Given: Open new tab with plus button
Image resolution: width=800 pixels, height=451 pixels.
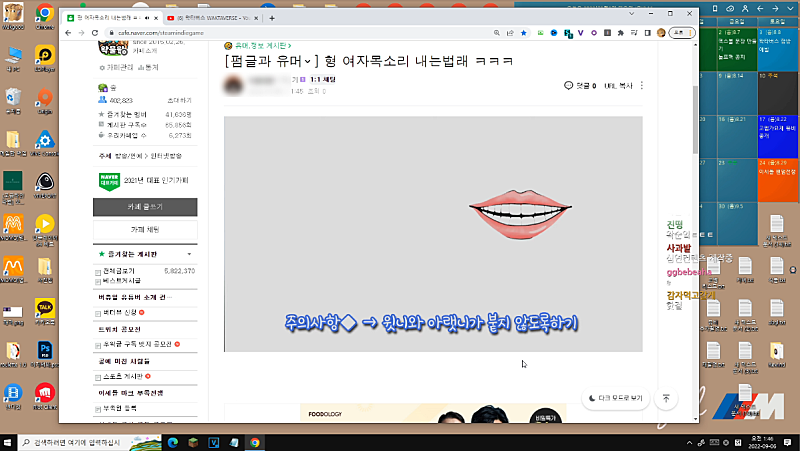Looking at the screenshot, I should 272,17.
